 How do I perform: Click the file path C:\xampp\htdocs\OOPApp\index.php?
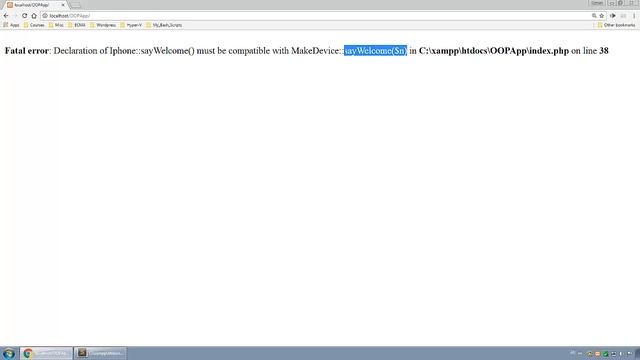tap(494, 51)
